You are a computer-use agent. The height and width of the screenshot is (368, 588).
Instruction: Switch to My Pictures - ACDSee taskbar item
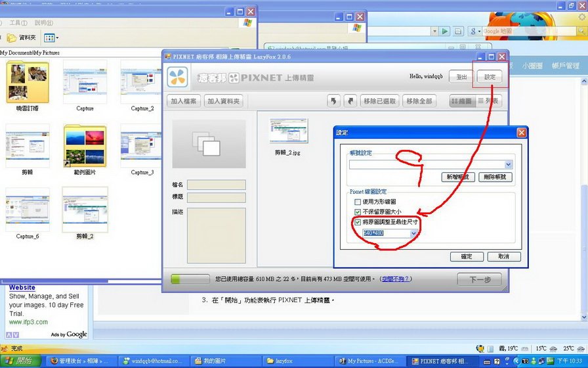pyautogui.click(x=369, y=361)
